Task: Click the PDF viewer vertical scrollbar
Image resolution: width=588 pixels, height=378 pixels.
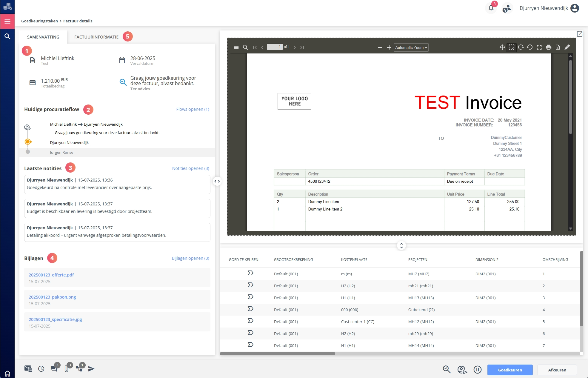Action: pyautogui.click(x=570, y=97)
